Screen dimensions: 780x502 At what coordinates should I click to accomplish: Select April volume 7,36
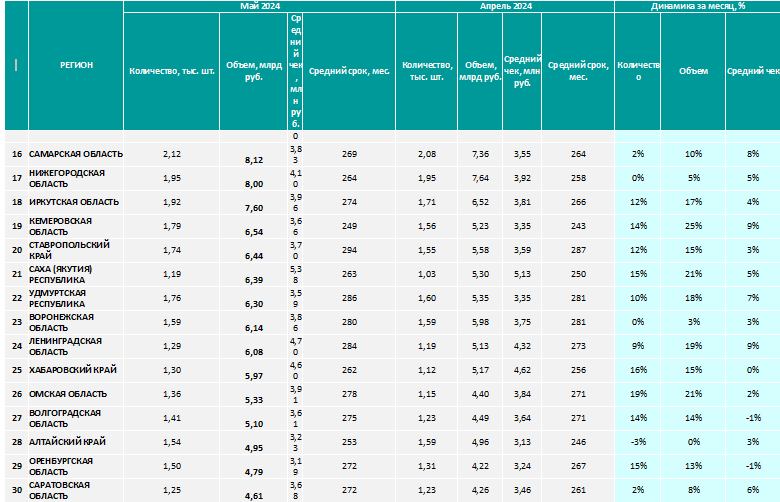(x=480, y=154)
